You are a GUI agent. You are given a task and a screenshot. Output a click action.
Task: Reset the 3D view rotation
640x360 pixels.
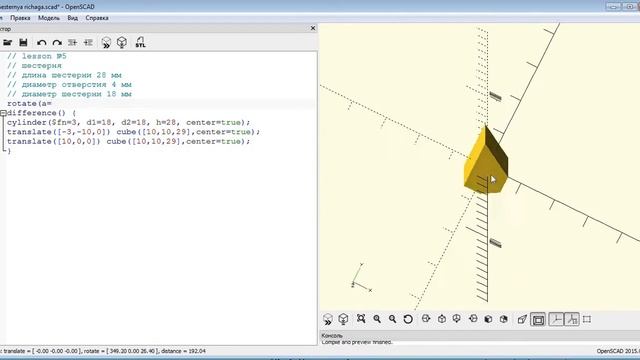pos(408,319)
